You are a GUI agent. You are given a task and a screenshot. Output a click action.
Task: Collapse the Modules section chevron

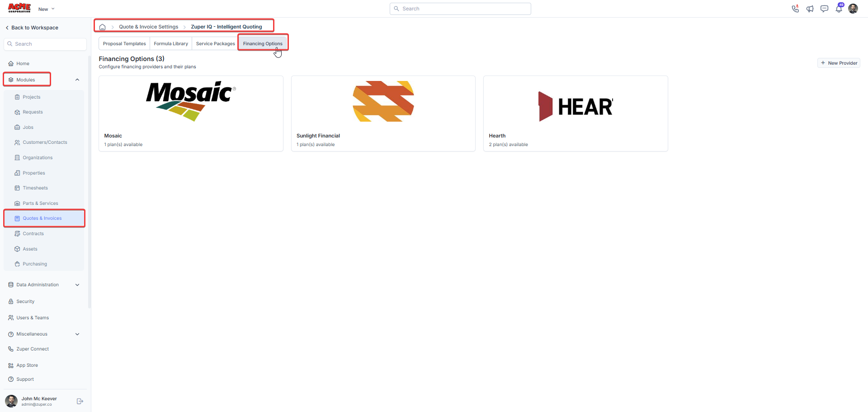click(77, 80)
